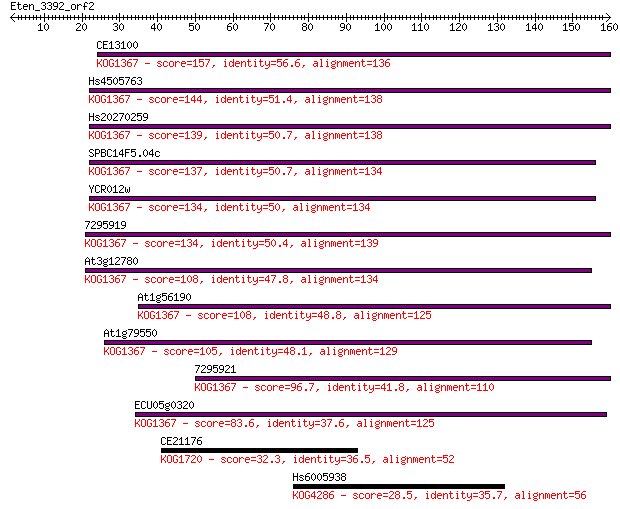The width and height of the screenshot is (620, 509).
Task: Click score=108 identity=48.8 description text
Action: coord(285,315)
